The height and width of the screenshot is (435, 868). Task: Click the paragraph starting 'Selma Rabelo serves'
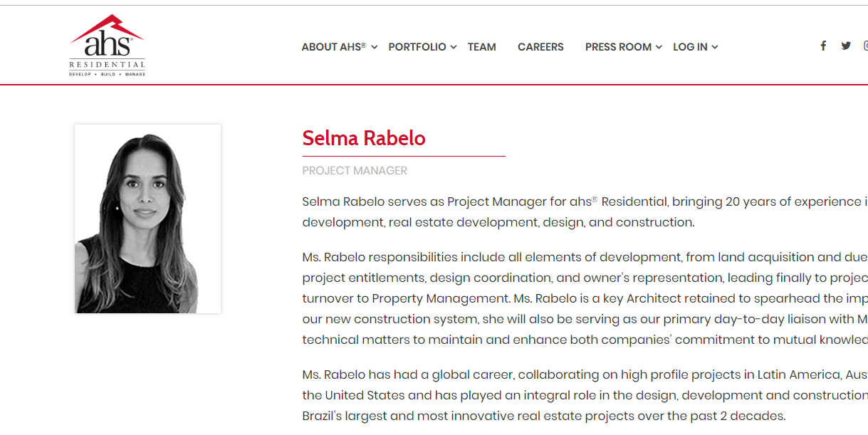coord(585,212)
